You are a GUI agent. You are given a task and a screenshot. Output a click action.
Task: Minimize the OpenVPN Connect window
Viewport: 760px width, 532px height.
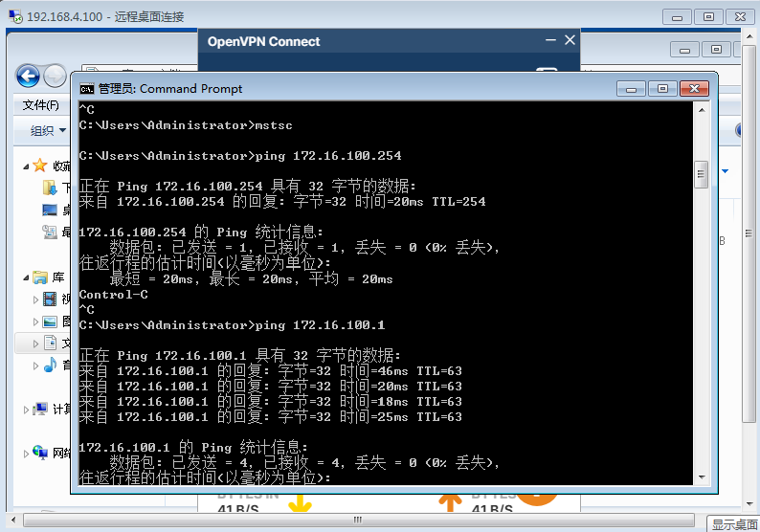pos(549,40)
